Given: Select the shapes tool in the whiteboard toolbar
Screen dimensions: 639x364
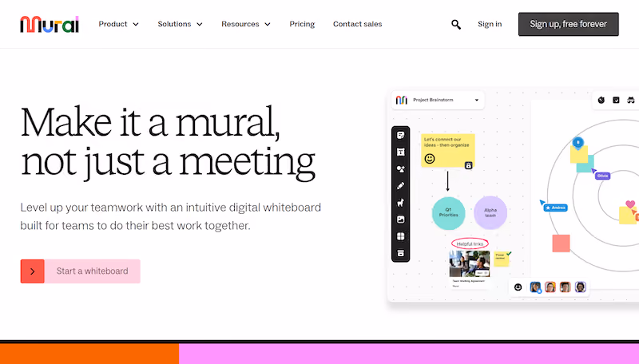Looking at the screenshot, I should (401, 169).
